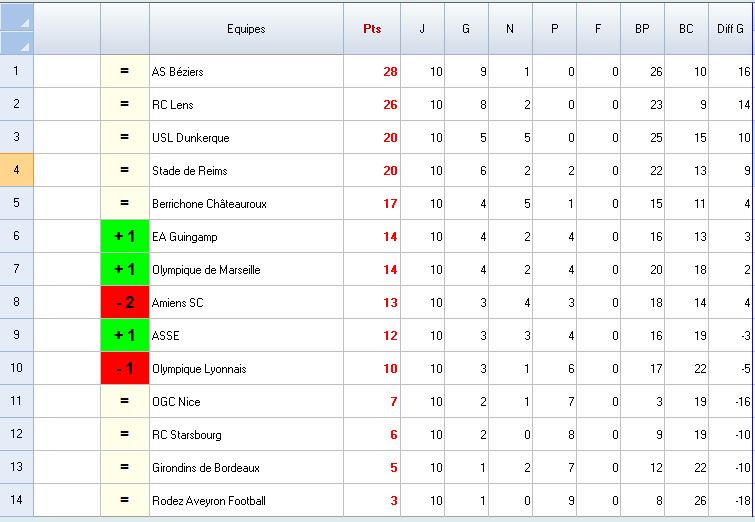
Task: Select the Diff G column header
Action: [x=731, y=29]
